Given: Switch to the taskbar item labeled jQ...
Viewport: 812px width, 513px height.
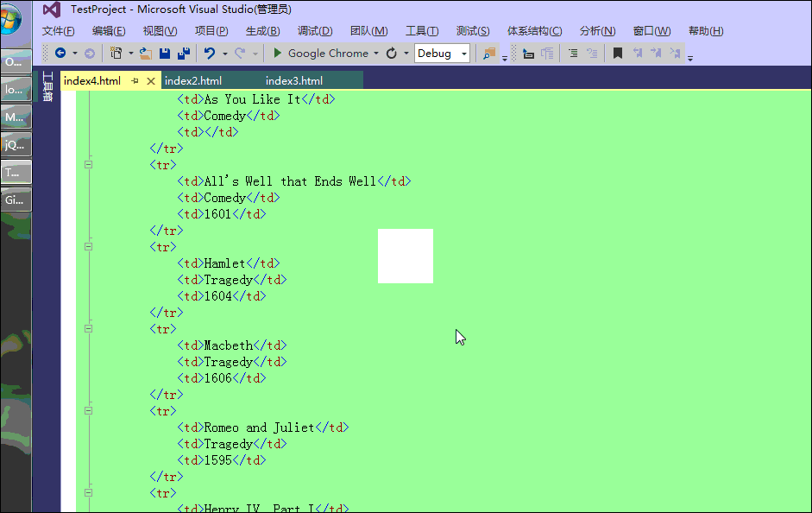Looking at the screenshot, I should tap(16, 144).
